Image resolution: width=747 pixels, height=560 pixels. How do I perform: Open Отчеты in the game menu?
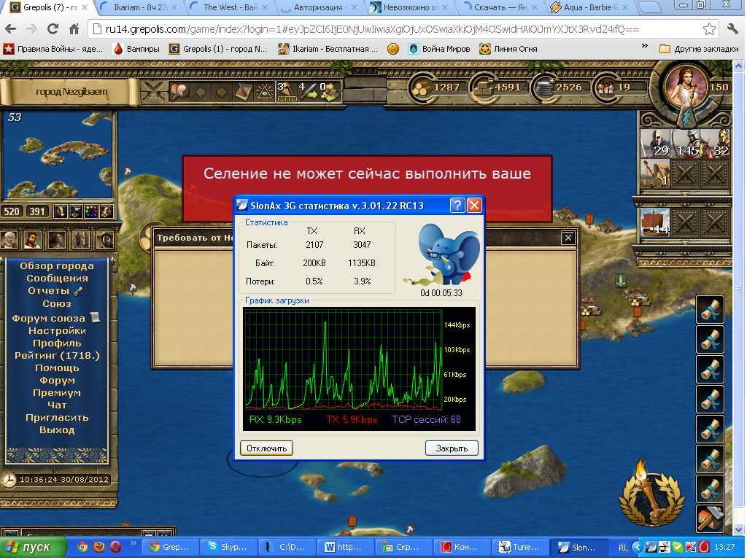click(x=49, y=290)
